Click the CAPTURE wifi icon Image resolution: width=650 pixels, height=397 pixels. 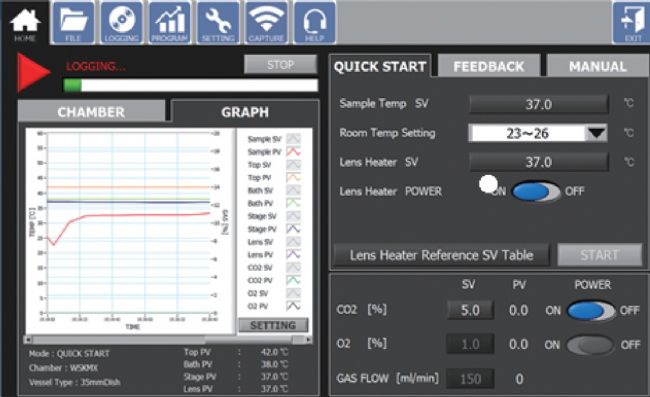[x=266, y=22]
